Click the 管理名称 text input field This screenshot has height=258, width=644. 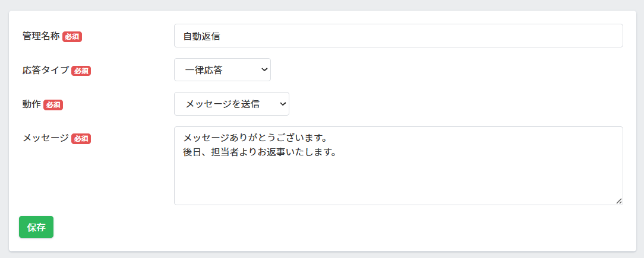click(x=398, y=36)
